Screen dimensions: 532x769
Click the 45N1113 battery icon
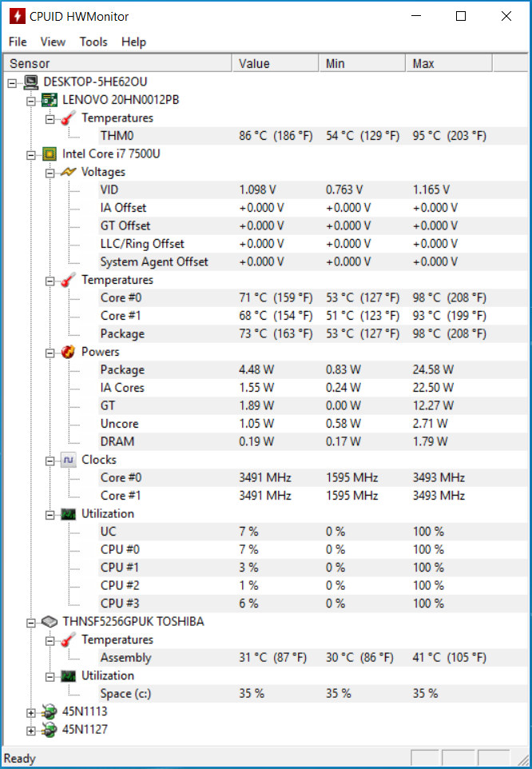pos(50,711)
